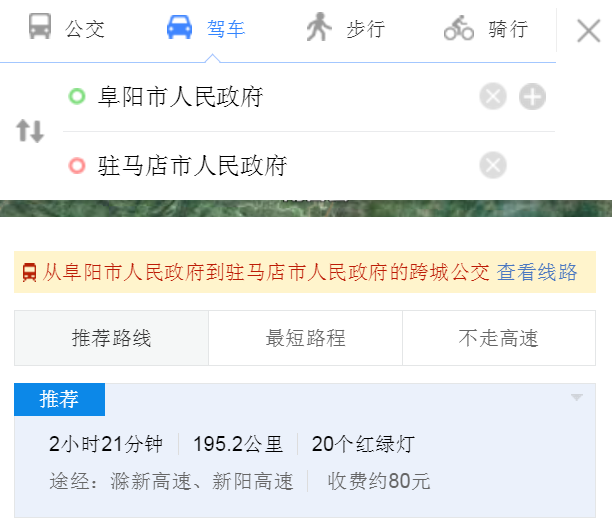
Task: Switch to 不走高速 tab
Action: [x=498, y=338]
